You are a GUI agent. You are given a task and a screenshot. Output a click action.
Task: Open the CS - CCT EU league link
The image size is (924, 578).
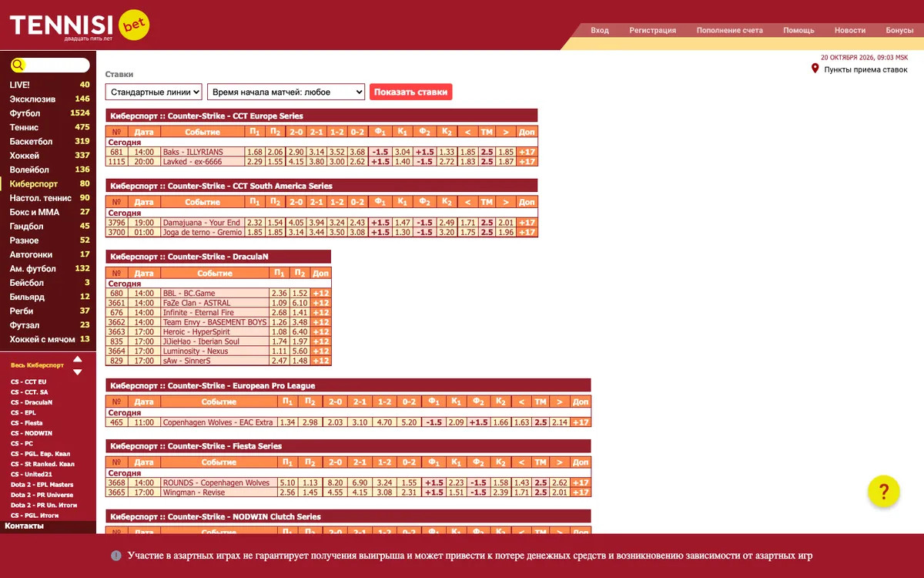tap(28, 381)
